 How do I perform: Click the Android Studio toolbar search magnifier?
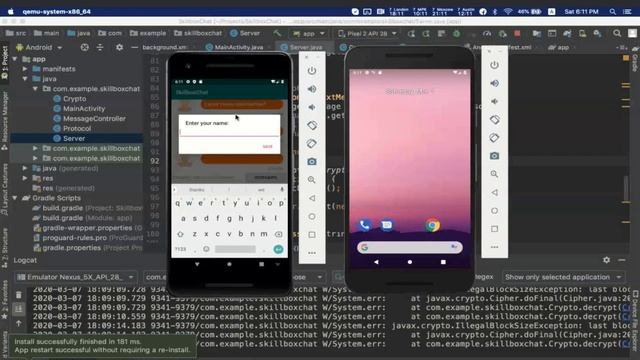click(x=617, y=33)
